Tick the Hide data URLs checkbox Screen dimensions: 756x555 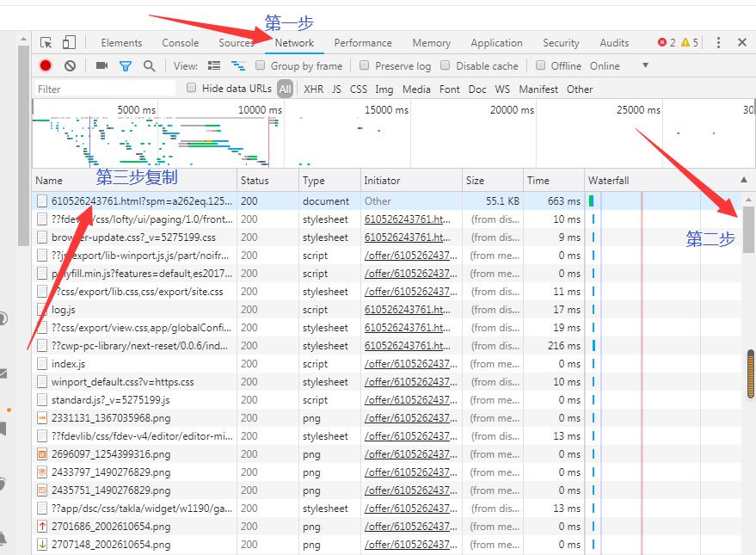click(x=192, y=88)
